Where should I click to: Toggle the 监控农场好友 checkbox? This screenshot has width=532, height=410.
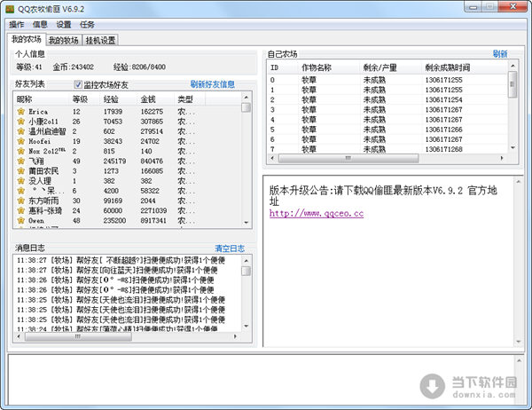[78, 84]
